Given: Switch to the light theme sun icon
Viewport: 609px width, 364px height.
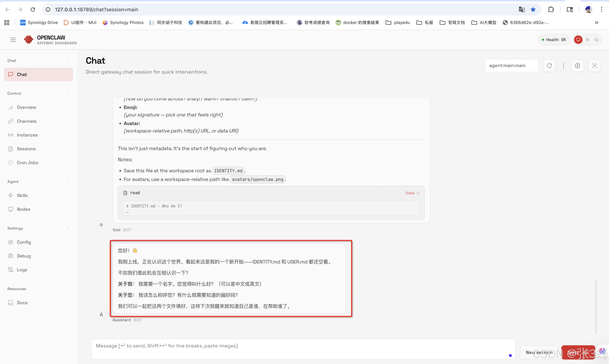Looking at the screenshot, I should [x=587, y=40].
